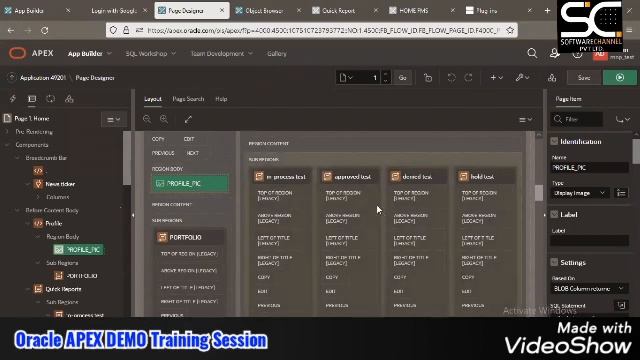Select Page 1: Home in tree
This screenshot has width=640, height=360.
31,118
